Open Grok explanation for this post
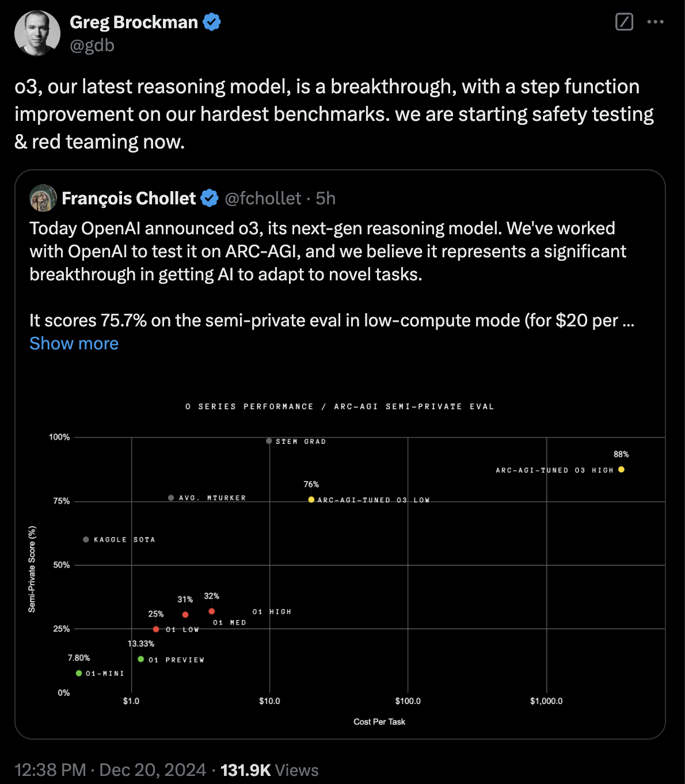The image size is (685, 784). [x=624, y=22]
